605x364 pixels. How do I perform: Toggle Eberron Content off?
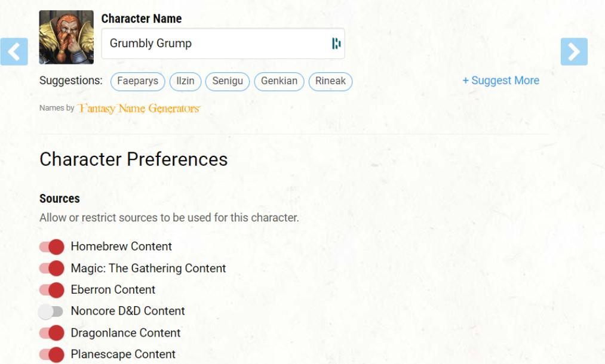pyautogui.click(x=51, y=290)
